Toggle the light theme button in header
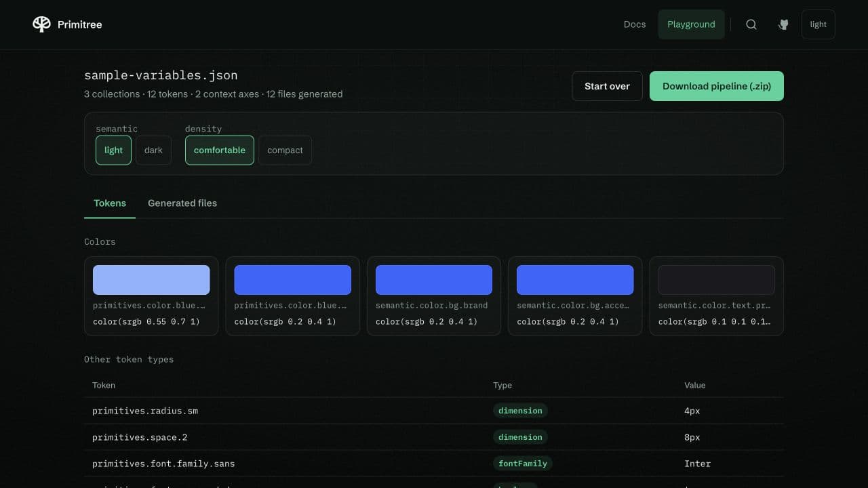The image size is (868, 488). (818, 24)
